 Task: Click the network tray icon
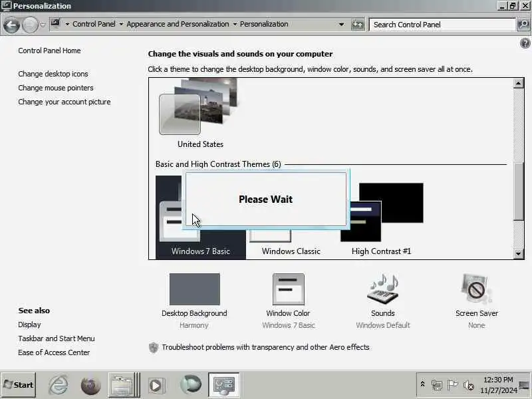pyautogui.click(x=437, y=385)
